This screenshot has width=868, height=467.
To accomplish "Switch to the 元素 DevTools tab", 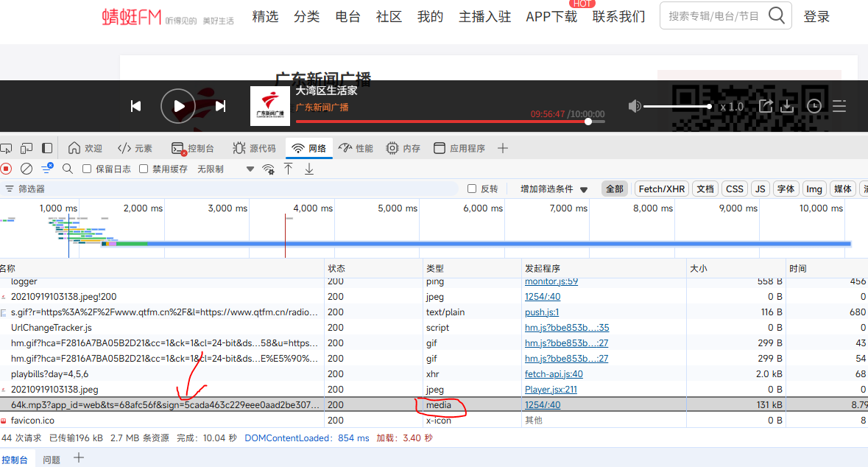I will [x=135, y=148].
